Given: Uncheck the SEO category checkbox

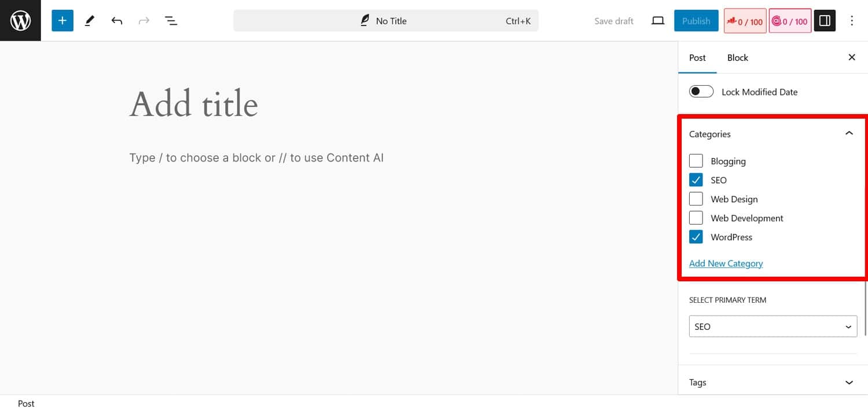Looking at the screenshot, I should coord(696,179).
